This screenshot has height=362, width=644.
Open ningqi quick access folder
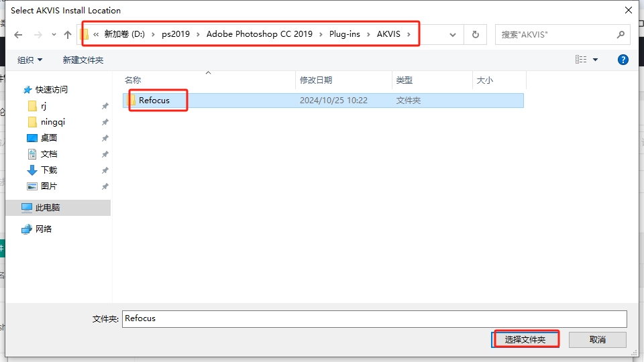click(53, 122)
